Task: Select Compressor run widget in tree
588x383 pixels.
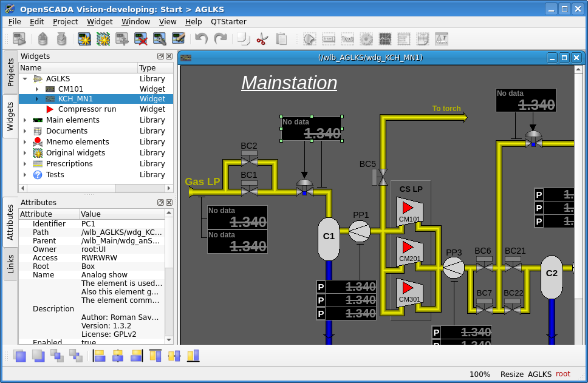Action: pyautogui.click(x=87, y=109)
